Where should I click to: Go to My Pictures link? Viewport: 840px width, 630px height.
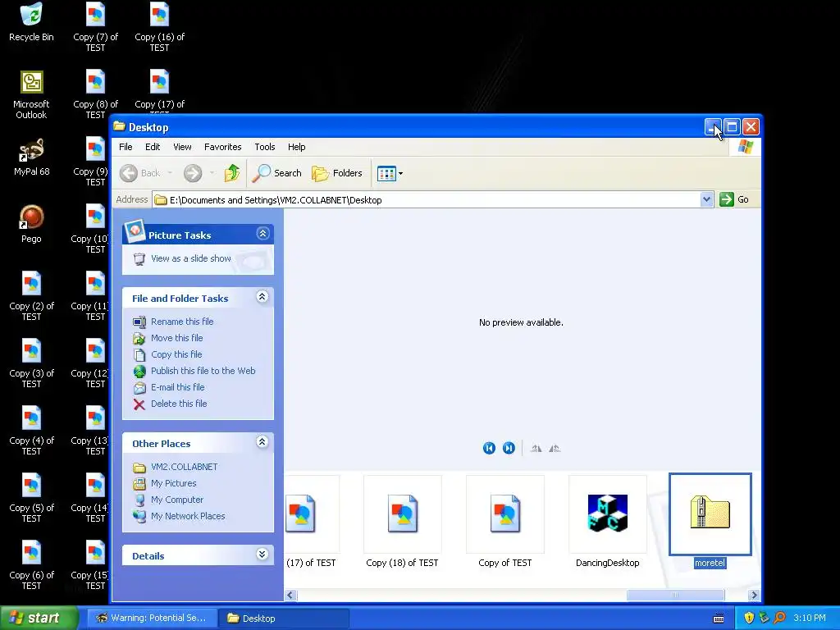pos(174,483)
